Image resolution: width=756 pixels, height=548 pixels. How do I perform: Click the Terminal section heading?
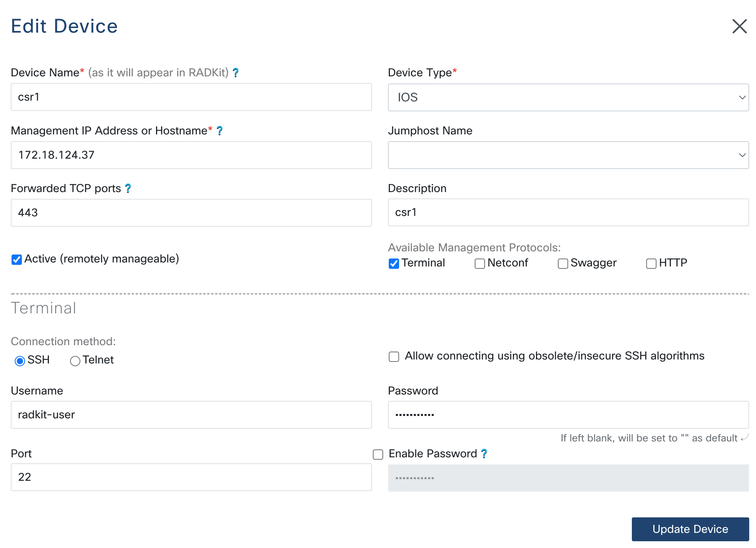click(43, 308)
